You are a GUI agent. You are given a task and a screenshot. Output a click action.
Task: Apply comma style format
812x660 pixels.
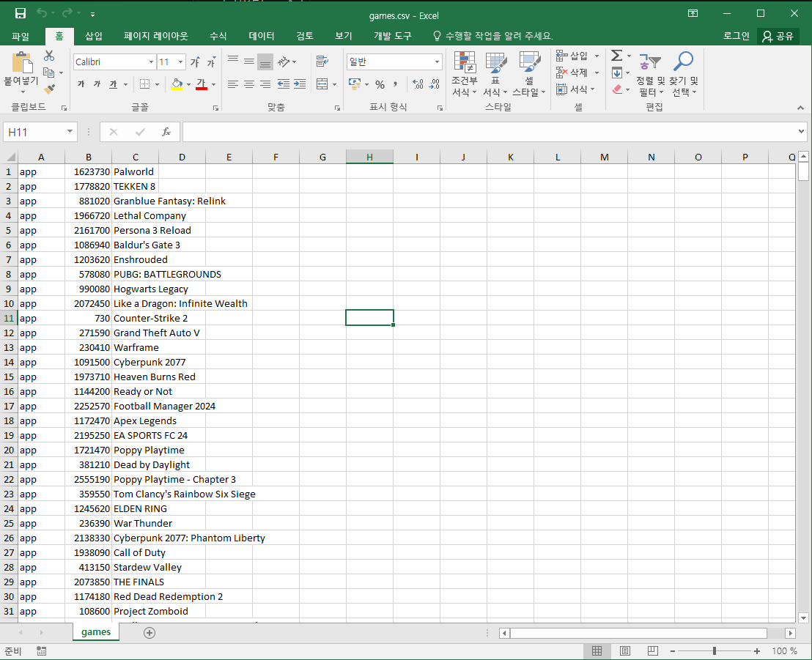396,84
